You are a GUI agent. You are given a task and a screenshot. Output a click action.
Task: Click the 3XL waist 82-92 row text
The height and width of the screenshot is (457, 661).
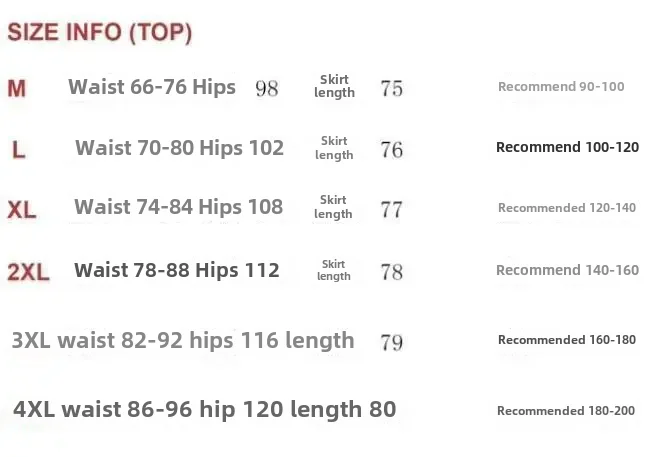(x=183, y=340)
